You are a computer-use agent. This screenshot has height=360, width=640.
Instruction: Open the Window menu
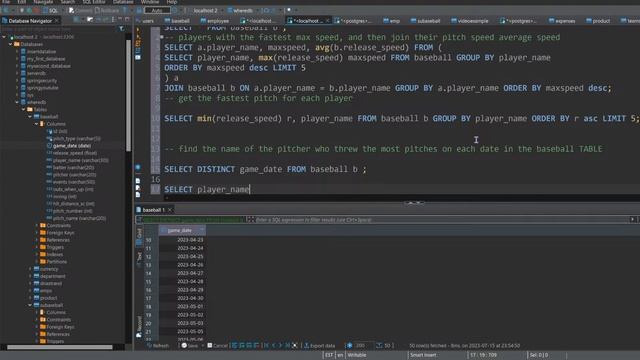point(150,2)
